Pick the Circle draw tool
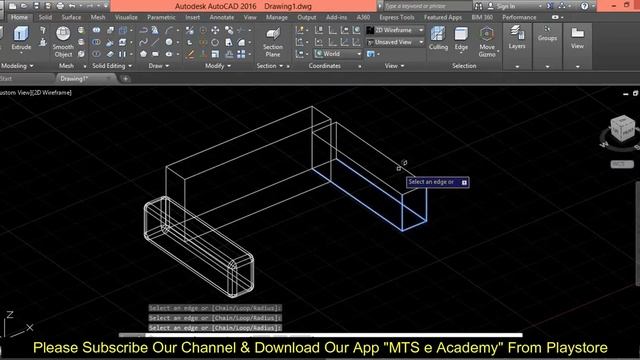The image size is (640, 360). coord(169,42)
